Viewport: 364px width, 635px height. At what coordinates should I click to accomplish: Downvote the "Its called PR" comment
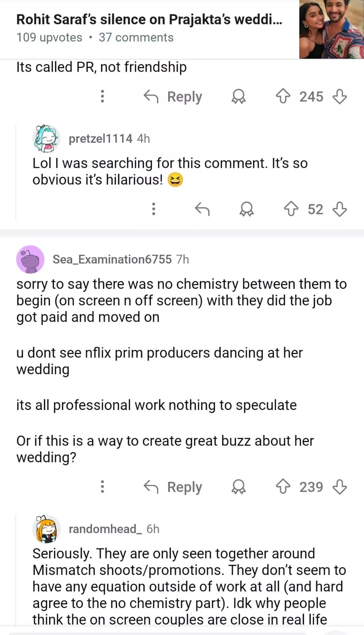(340, 96)
